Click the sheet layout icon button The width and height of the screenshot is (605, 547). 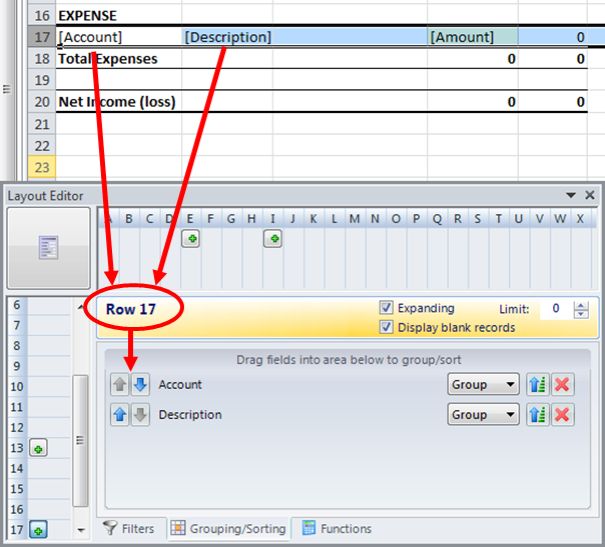coord(49,248)
